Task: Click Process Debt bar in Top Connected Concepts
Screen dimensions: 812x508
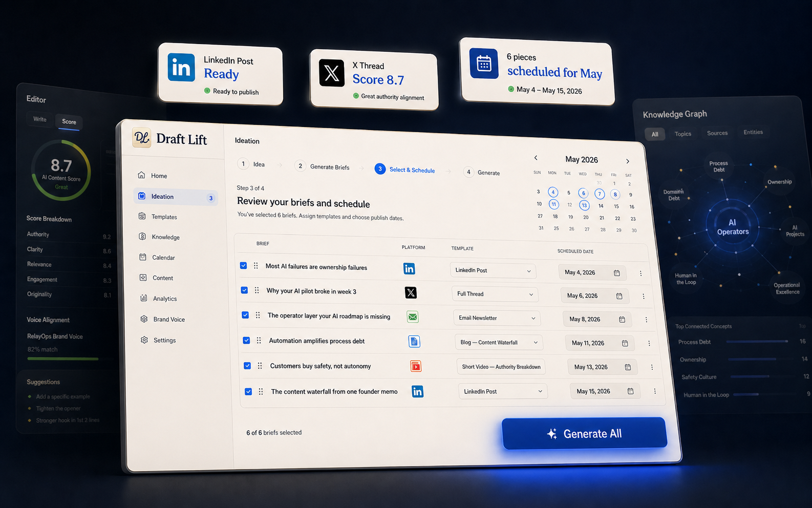Action: click(x=757, y=341)
